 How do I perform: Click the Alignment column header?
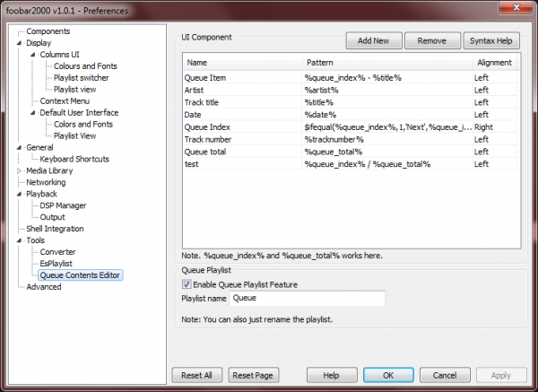[x=495, y=63]
